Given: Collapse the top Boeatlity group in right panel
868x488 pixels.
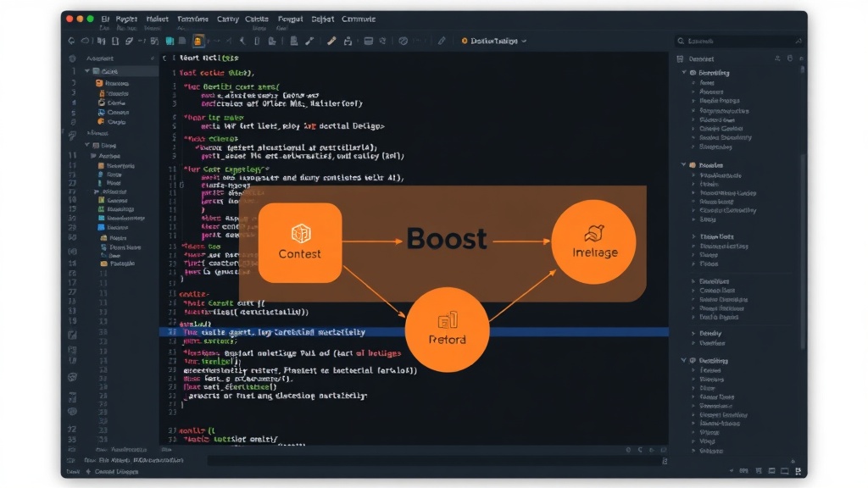Looking at the screenshot, I should 684,73.
